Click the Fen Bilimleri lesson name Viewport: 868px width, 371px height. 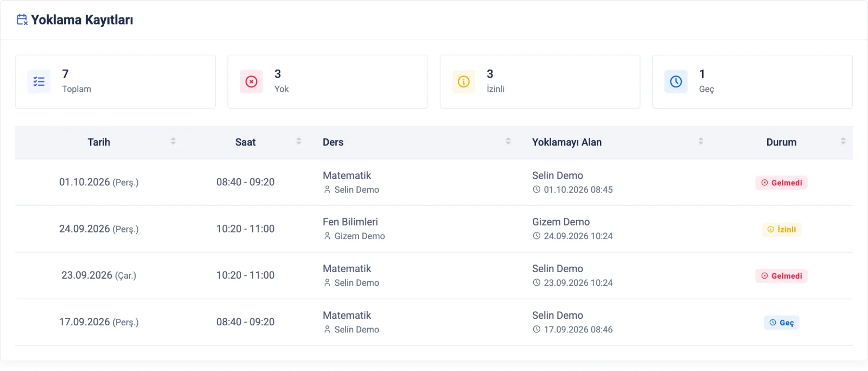350,222
